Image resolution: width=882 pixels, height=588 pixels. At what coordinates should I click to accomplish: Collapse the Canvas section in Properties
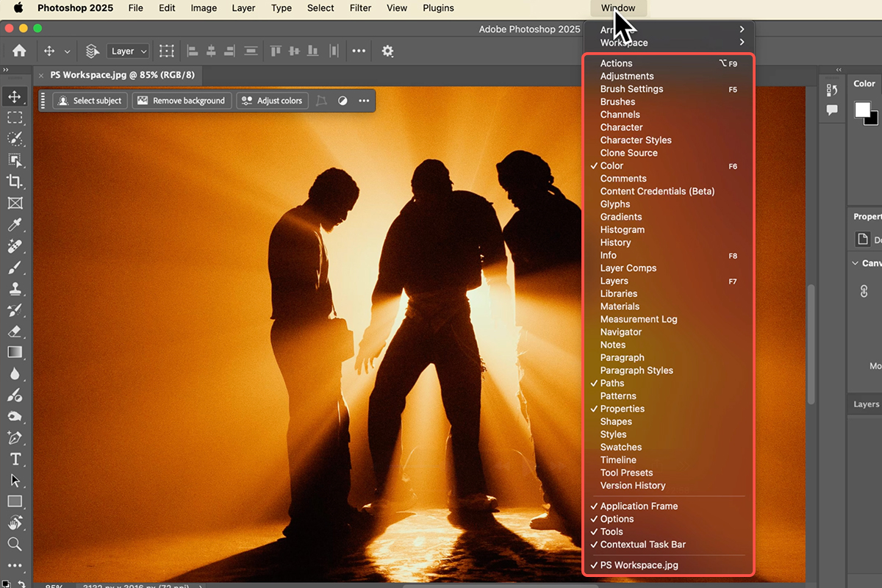click(855, 263)
